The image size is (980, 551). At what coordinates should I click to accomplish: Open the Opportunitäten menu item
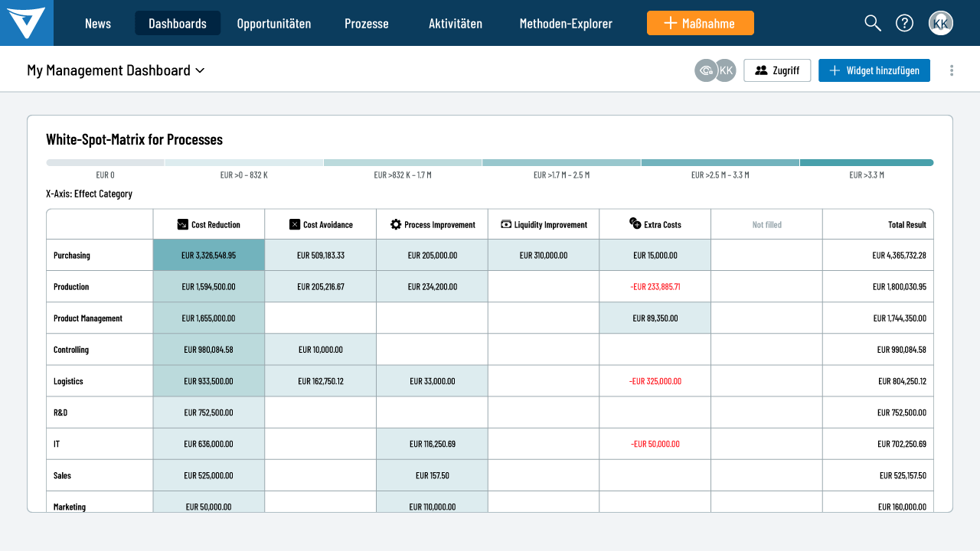pos(274,23)
